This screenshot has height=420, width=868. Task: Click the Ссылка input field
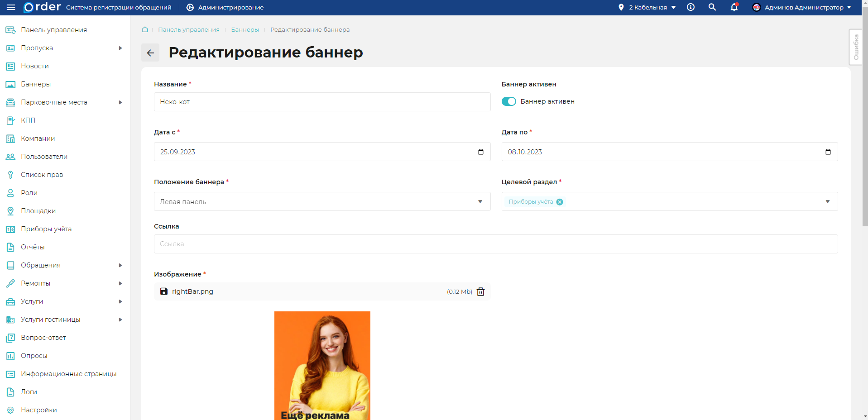click(x=495, y=244)
